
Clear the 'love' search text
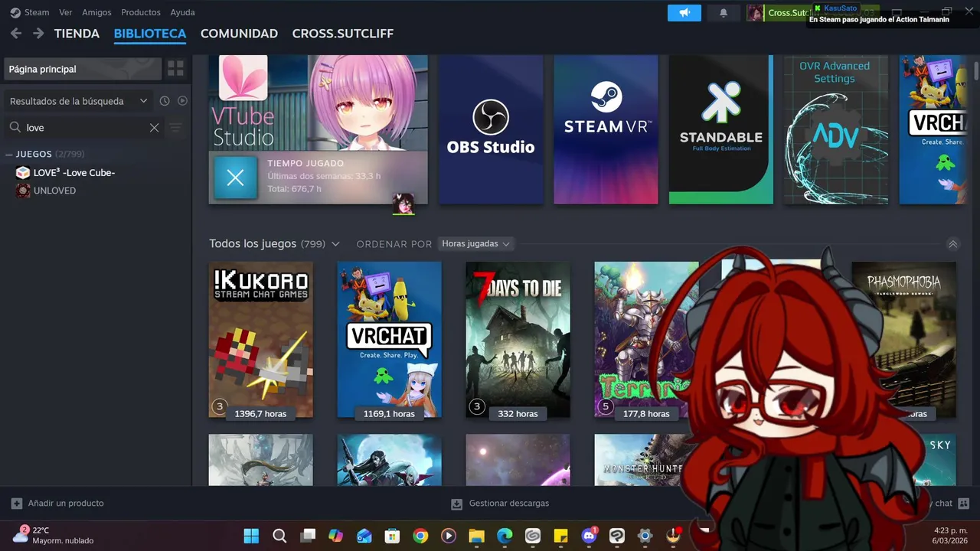tap(154, 128)
